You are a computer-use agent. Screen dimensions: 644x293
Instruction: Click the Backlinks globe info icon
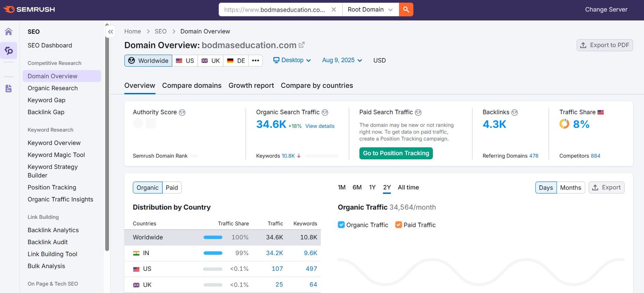pos(514,112)
